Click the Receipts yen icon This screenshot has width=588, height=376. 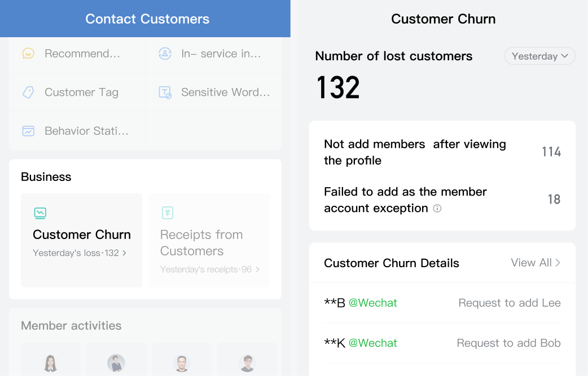point(168,213)
